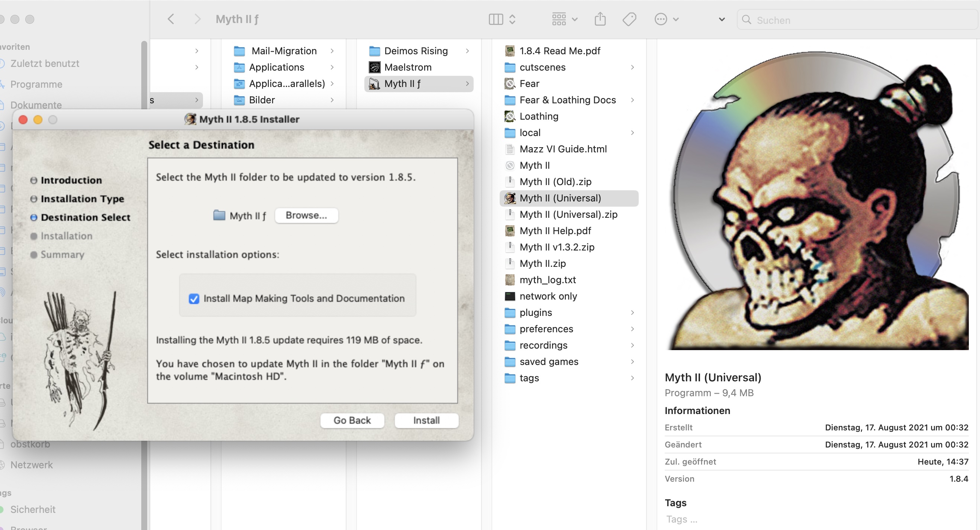Expand the preferences folder chevron
Viewport: 980px width, 530px height.
click(632, 329)
